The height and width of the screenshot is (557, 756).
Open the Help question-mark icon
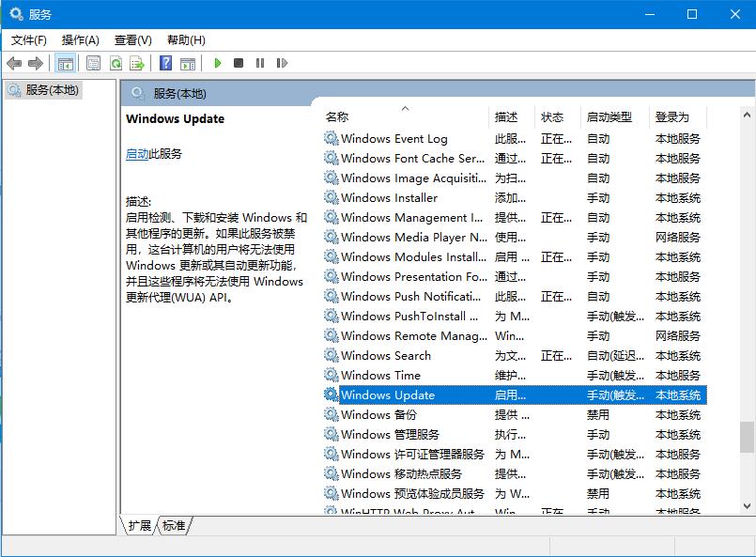coord(165,63)
